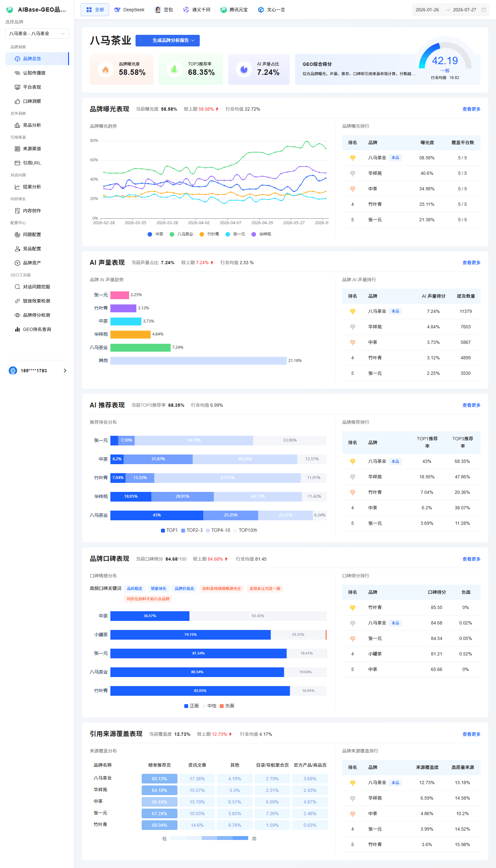The image size is (496, 868).
Task: Click the heatmap low-high gradient scale
Action: pos(209,838)
